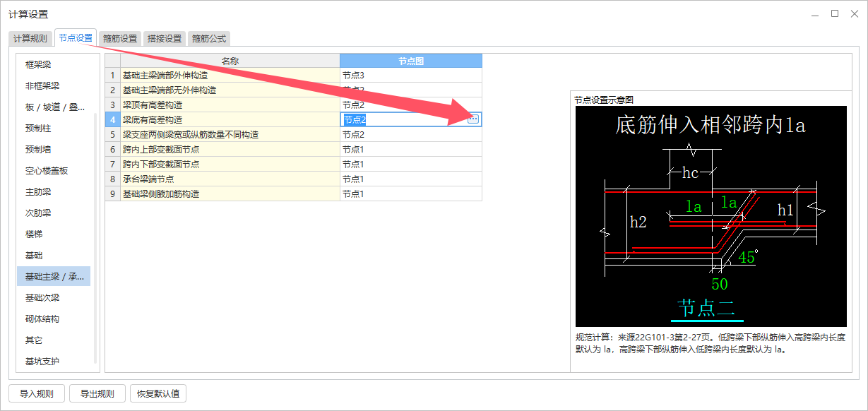Click the 恢复默认值 button

pos(158,393)
